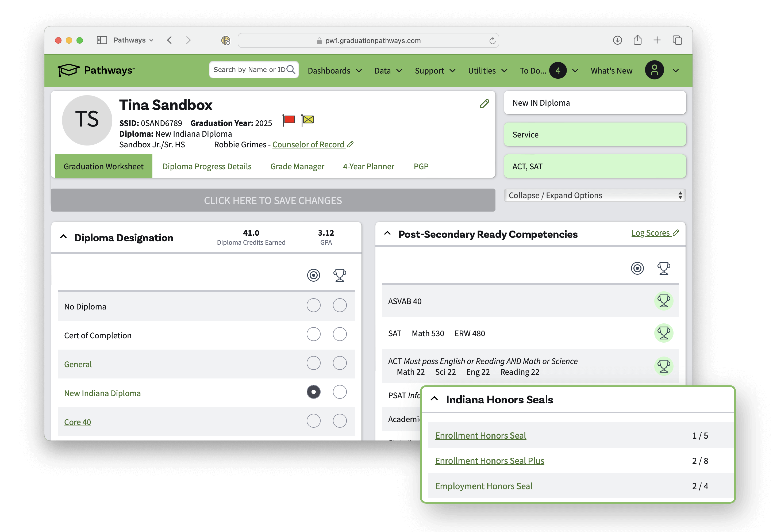This screenshot has height=532, width=773.
Task: Click the green trophy in the SAT row
Action: click(x=663, y=333)
